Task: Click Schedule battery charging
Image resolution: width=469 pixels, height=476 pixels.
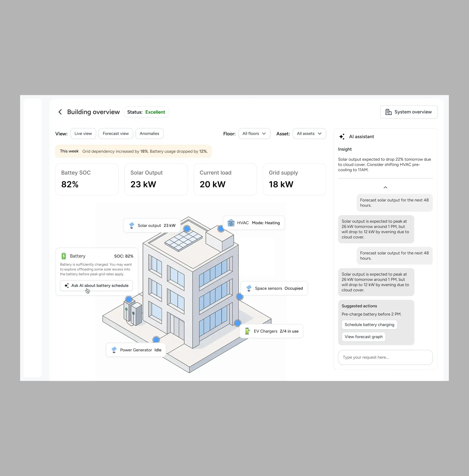Action: [369, 325]
